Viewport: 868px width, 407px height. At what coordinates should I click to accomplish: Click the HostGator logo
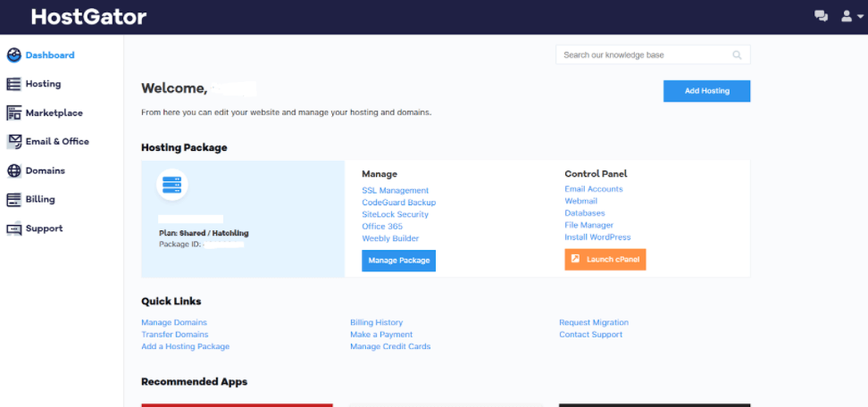[88, 17]
